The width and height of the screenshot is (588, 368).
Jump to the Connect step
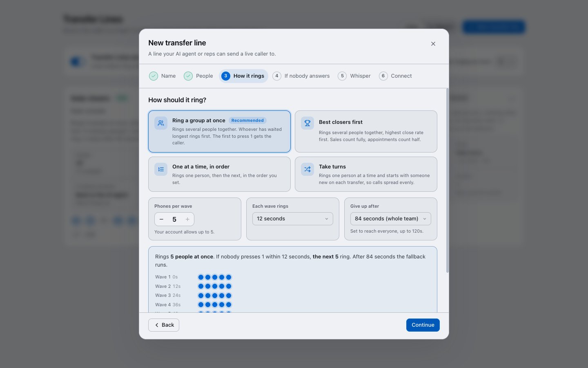pos(395,76)
